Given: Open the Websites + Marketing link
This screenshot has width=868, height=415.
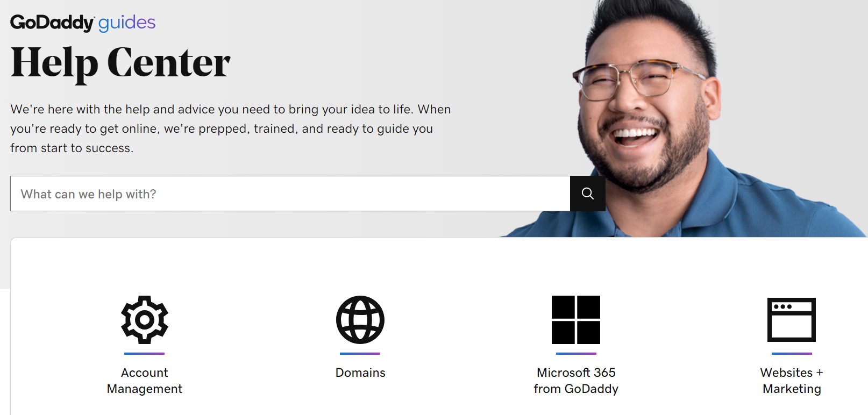Looking at the screenshot, I should pos(792,381).
